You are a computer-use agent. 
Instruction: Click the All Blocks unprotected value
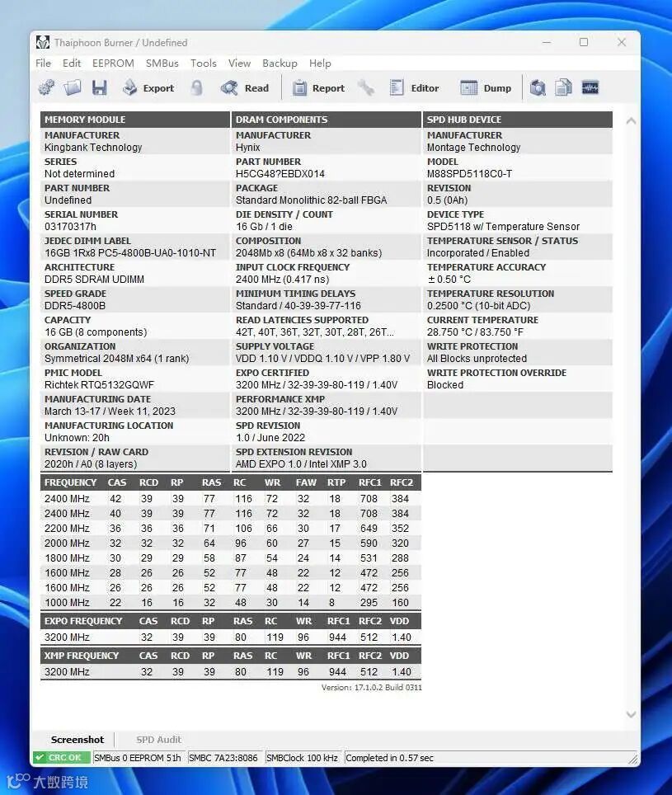477,359
